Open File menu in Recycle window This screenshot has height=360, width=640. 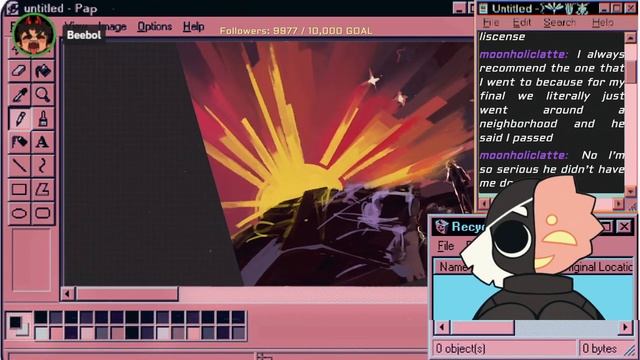pyautogui.click(x=445, y=246)
